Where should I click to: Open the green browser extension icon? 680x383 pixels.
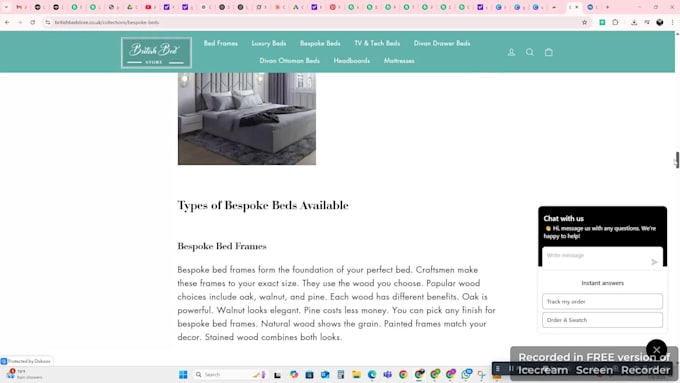[x=602, y=22]
